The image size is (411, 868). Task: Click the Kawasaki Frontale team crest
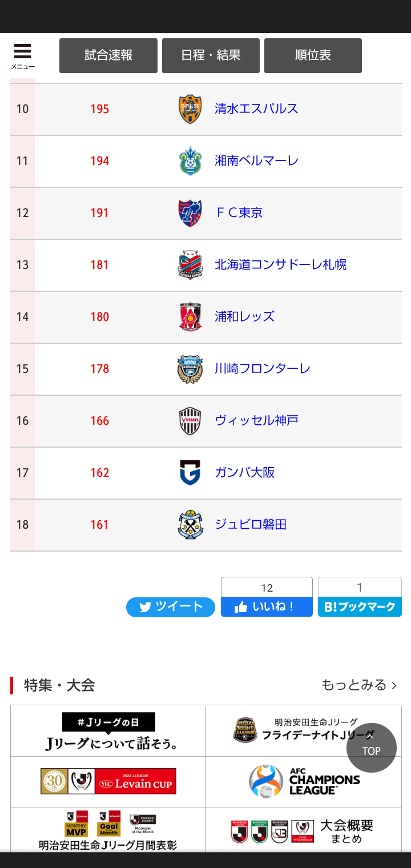click(x=190, y=369)
